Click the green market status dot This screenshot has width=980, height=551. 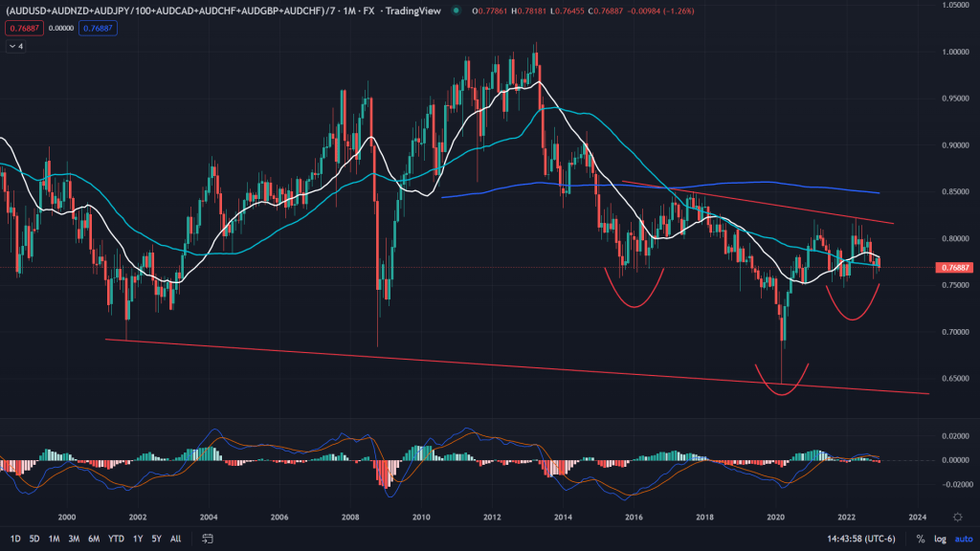tap(456, 11)
